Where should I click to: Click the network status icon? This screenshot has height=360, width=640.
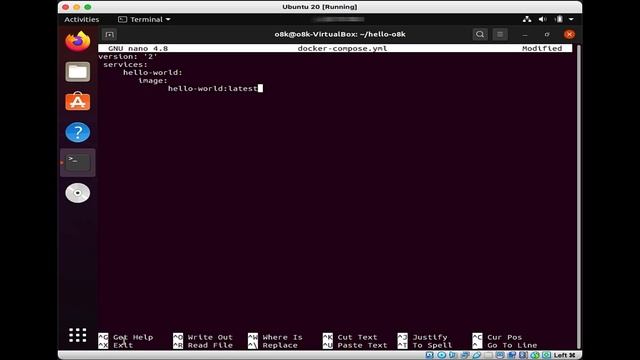[527, 19]
